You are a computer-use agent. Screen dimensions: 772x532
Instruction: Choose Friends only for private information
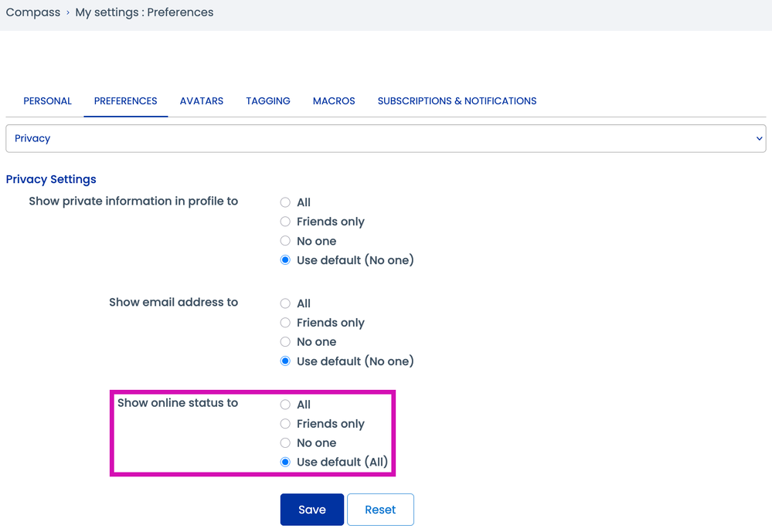click(285, 222)
